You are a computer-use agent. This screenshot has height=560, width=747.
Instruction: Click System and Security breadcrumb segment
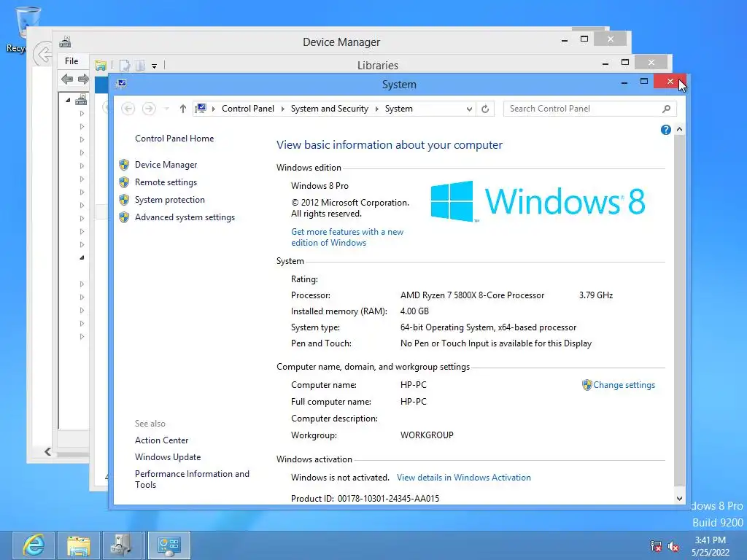(330, 109)
